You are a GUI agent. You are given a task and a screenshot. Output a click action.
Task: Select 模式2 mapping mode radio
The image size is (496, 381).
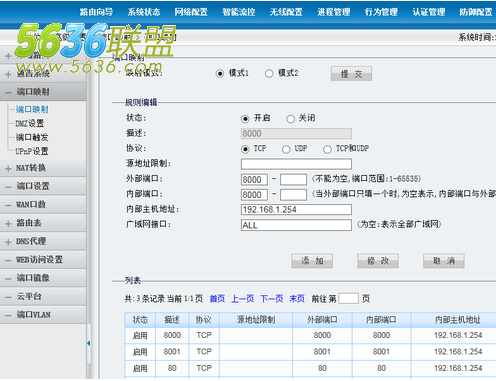(x=269, y=73)
